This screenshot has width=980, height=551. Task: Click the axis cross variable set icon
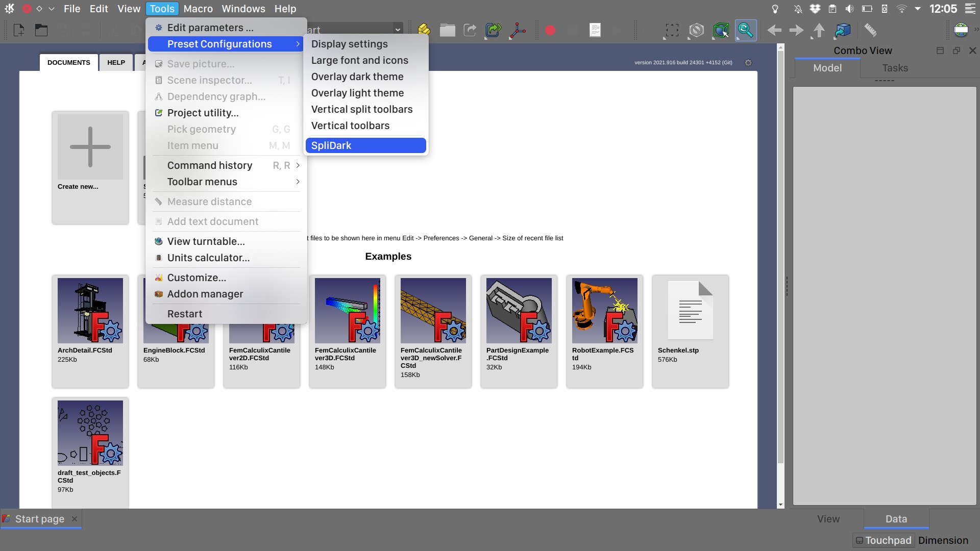[518, 30]
